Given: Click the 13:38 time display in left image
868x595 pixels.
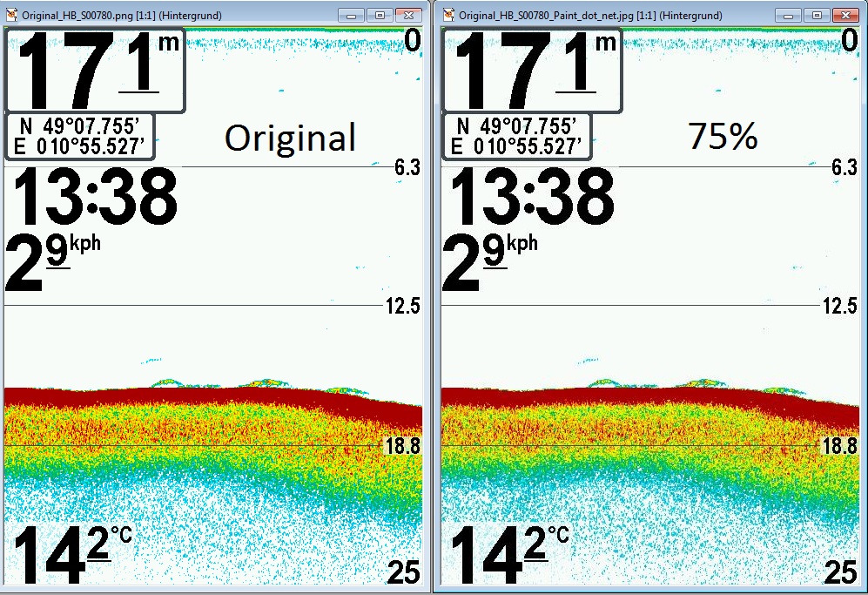Looking at the screenshot, I should point(93,198).
